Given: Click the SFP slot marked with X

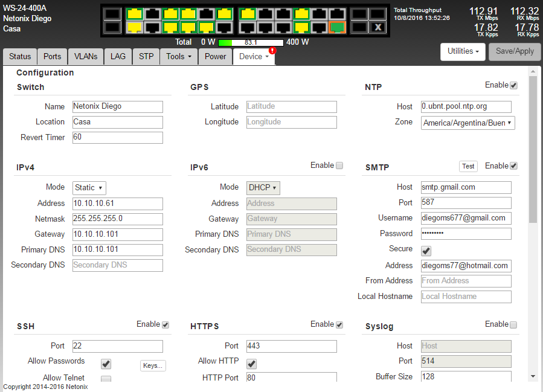Looking at the screenshot, I should click(x=378, y=27).
